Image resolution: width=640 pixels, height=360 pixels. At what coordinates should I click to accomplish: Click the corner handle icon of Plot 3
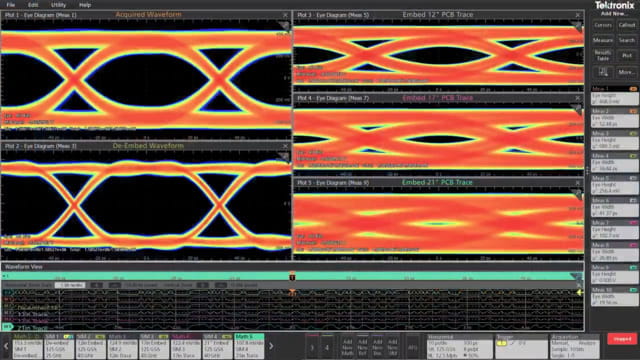(577, 27)
